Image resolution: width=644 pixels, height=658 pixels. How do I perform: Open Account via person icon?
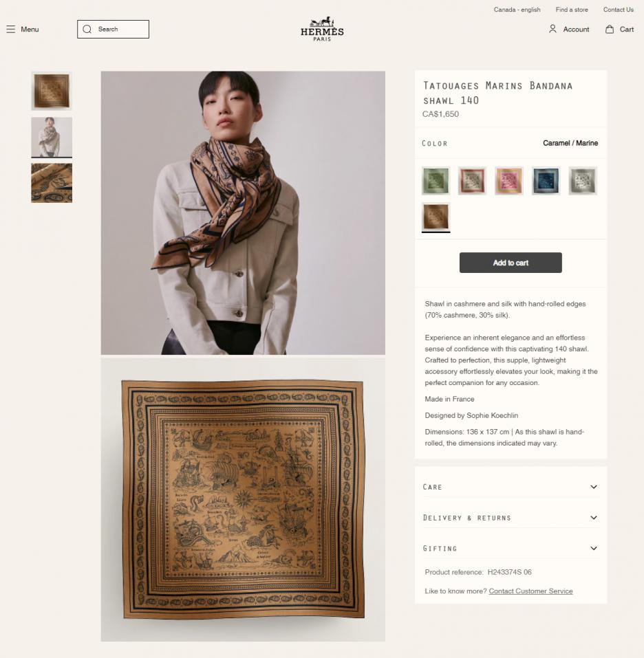pyautogui.click(x=552, y=29)
